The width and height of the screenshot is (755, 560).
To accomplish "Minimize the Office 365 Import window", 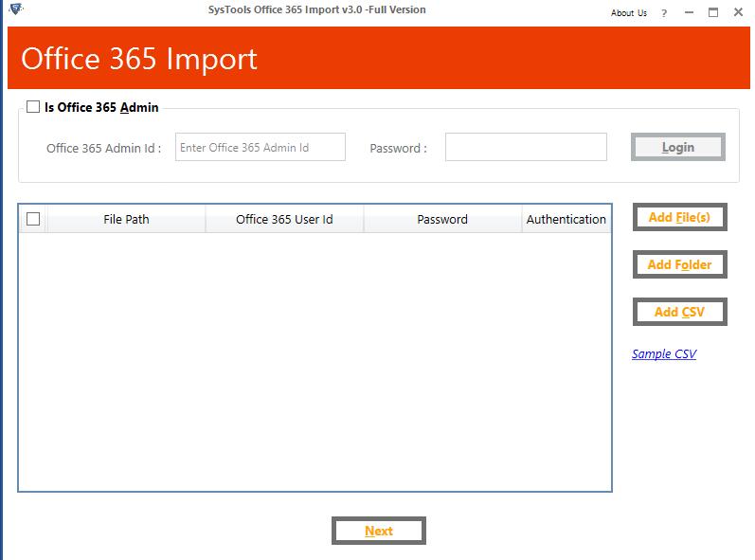I will pyautogui.click(x=689, y=12).
